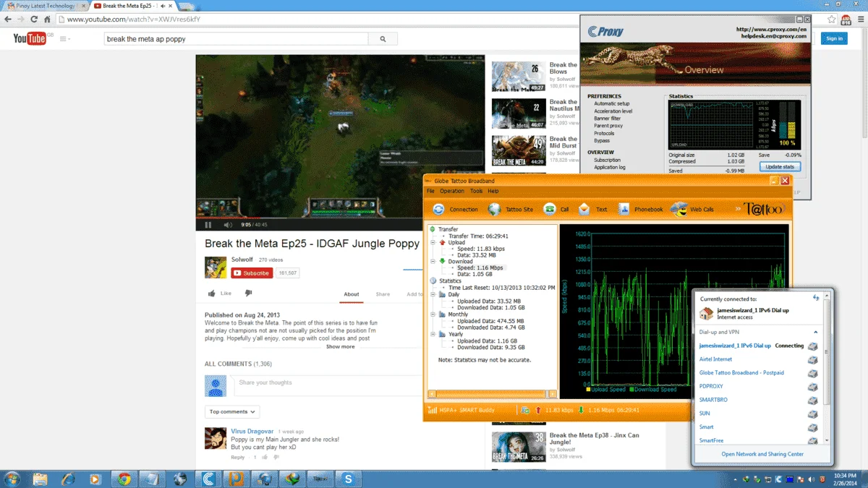Open Acceleration level in CProxy
Screen dimensions: 868x488
coord(613,111)
